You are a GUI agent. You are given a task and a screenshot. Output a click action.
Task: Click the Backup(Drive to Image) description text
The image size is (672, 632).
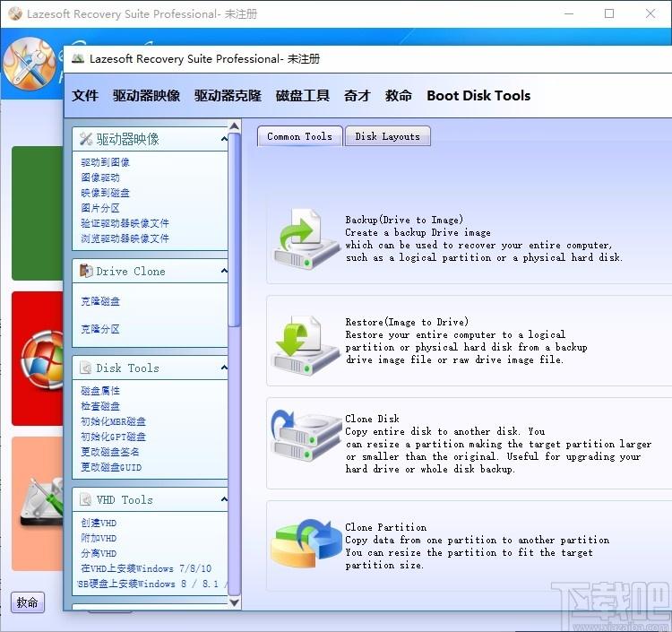(x=484, y=238)
